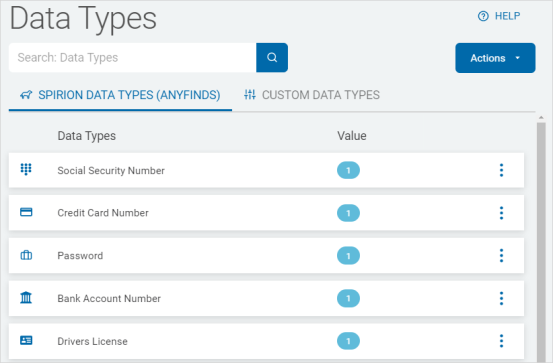The width and height of the screenshot is (553, 363).
Task: Open the Drivers License three-dot menu
Action: tap(501, 341)
